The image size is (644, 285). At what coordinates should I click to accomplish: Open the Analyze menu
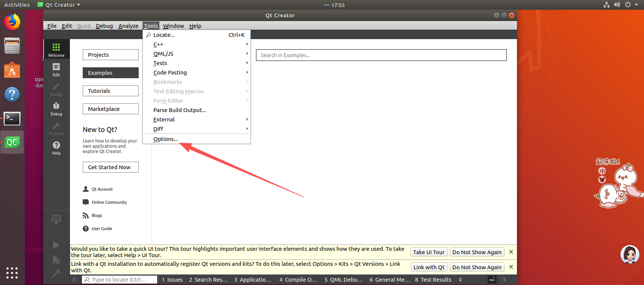tap(128, 26)
